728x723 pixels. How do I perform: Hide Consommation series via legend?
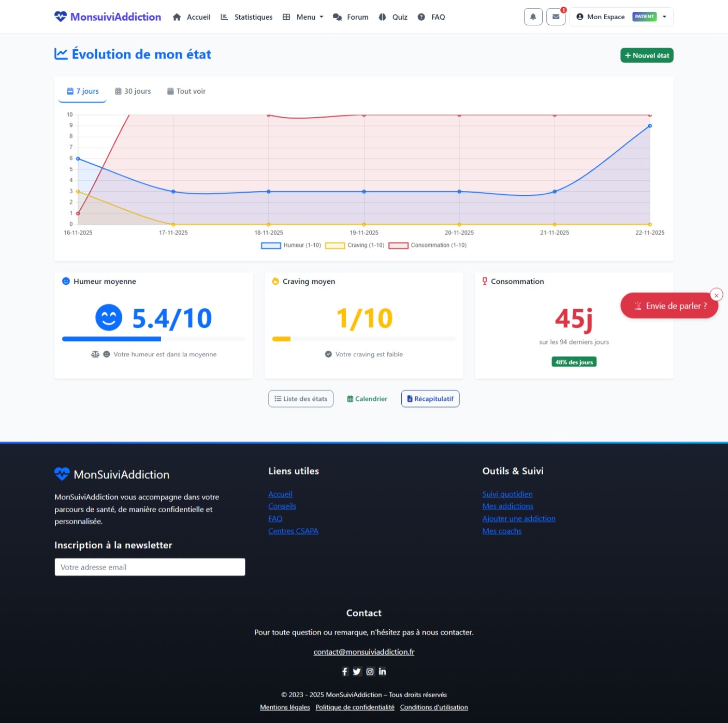pos(427,245)
